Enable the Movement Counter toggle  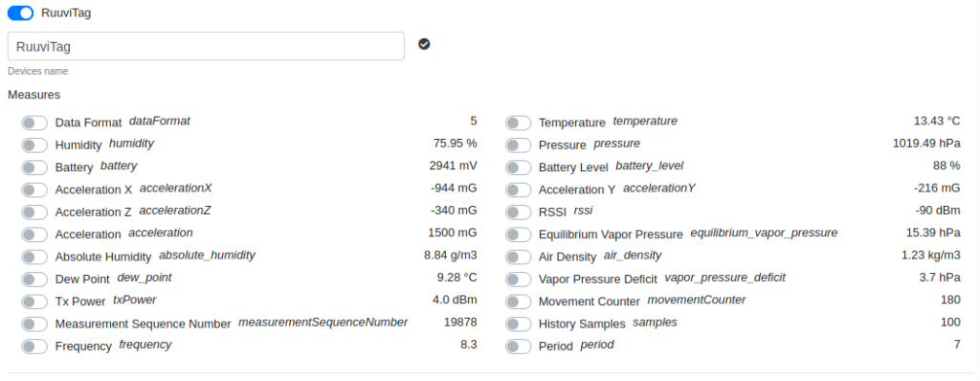point(518,302)
